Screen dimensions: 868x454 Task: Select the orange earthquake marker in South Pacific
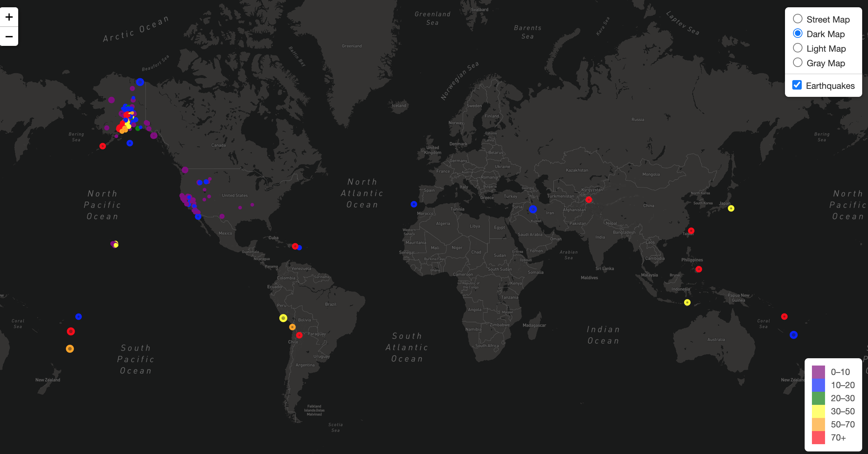[70, 349]
